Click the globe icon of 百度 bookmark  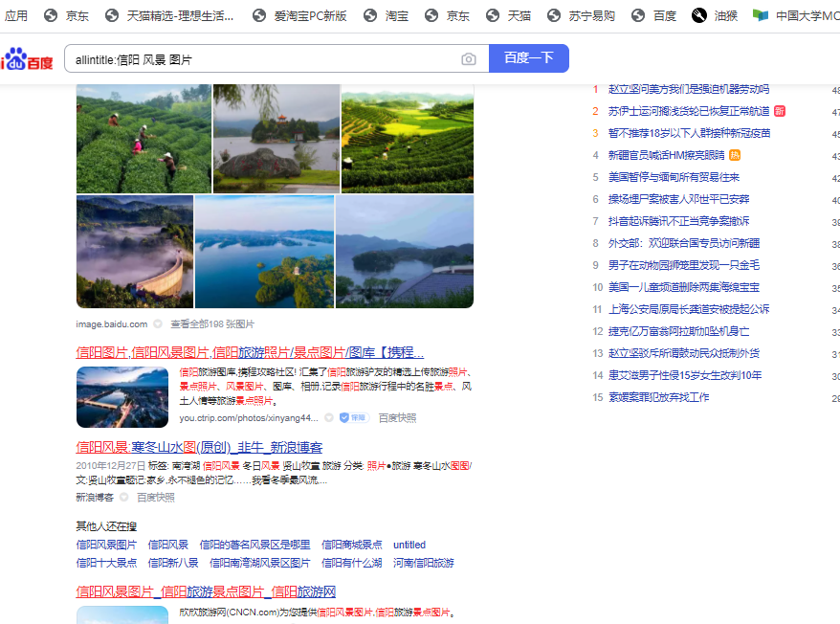coord(637,15)
